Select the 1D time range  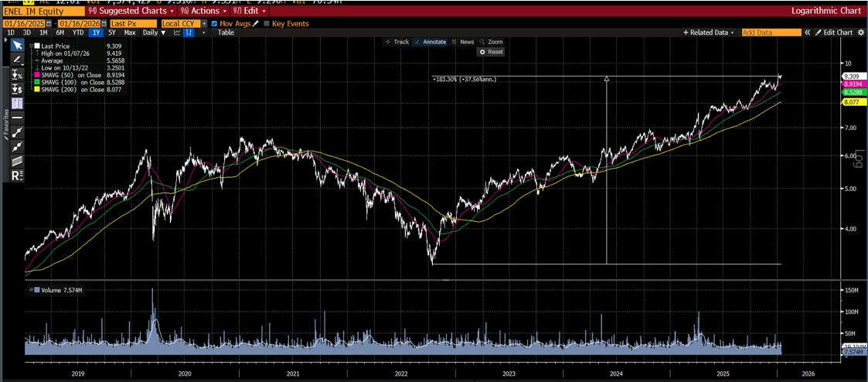[x=11, y=32]
